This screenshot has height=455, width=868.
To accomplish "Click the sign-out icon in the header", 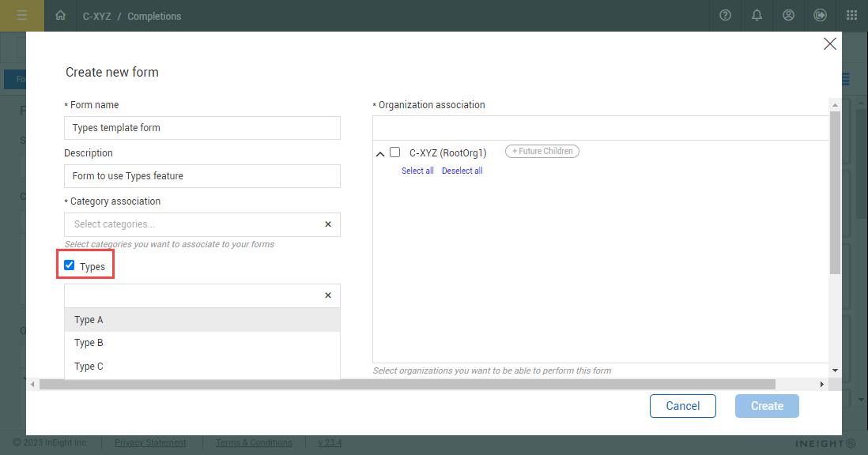I will click(820, 15).
